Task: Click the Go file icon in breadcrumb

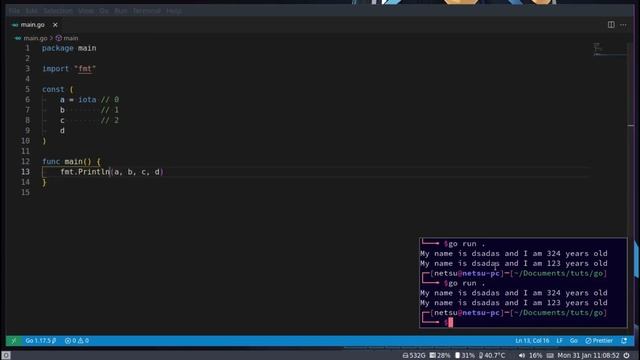Action: (x=18, y=38)
